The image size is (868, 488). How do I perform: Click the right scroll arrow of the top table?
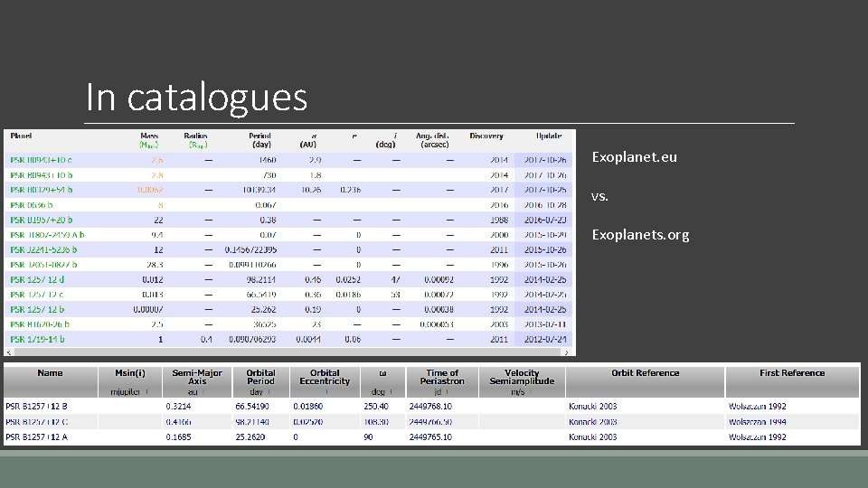point(566,352)
